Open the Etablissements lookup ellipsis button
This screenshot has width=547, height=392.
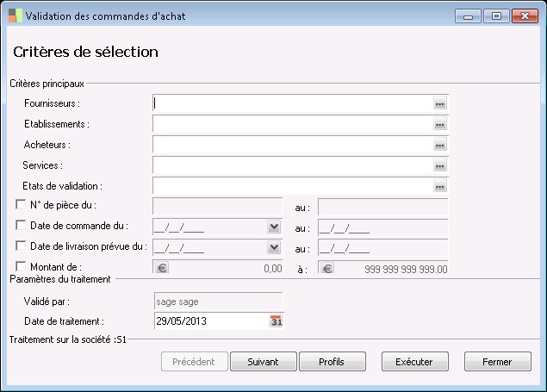coord(440,124)
